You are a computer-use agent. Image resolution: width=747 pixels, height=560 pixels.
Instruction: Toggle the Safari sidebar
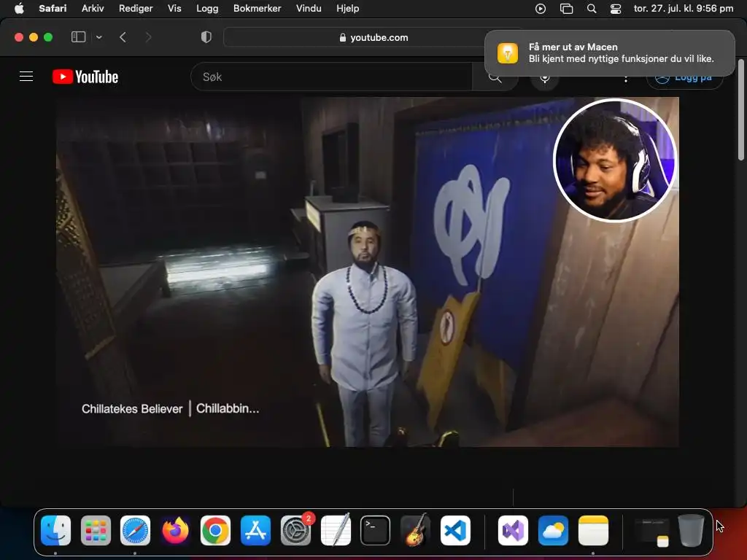click(78, 37)
